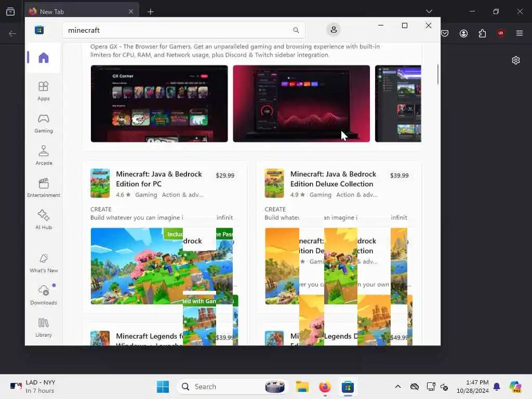The image size is (532, 399).
Task: Open the Apps section in sidebar
Action: [x=44, y=91]
